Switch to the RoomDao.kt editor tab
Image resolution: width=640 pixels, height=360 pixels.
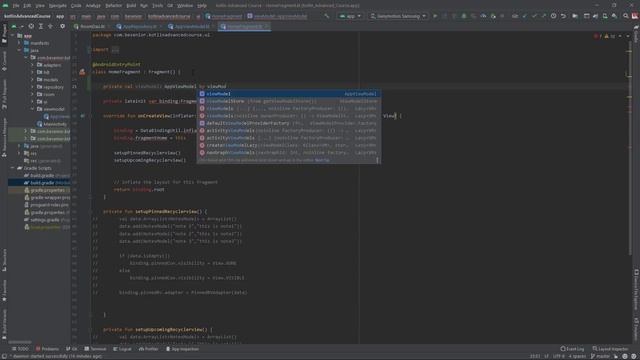pyautogui.click(x=92, y=27)
